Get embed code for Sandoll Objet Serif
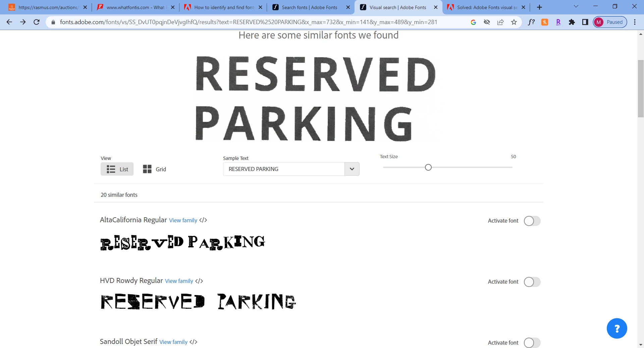This screenshot has height=348, width=644. 193,342
